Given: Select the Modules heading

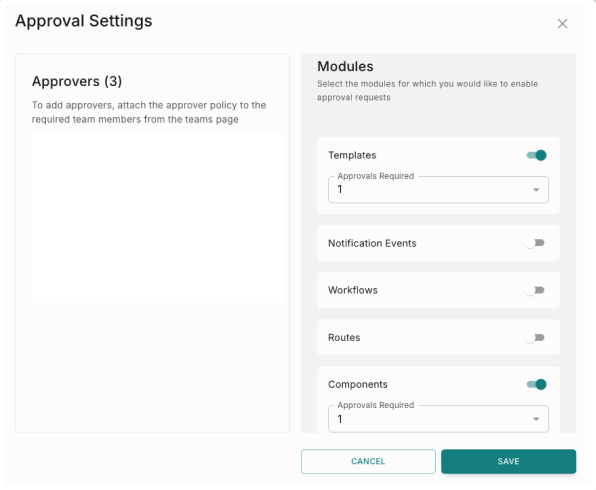Looking at the screenshot, I should click(345, 67).
